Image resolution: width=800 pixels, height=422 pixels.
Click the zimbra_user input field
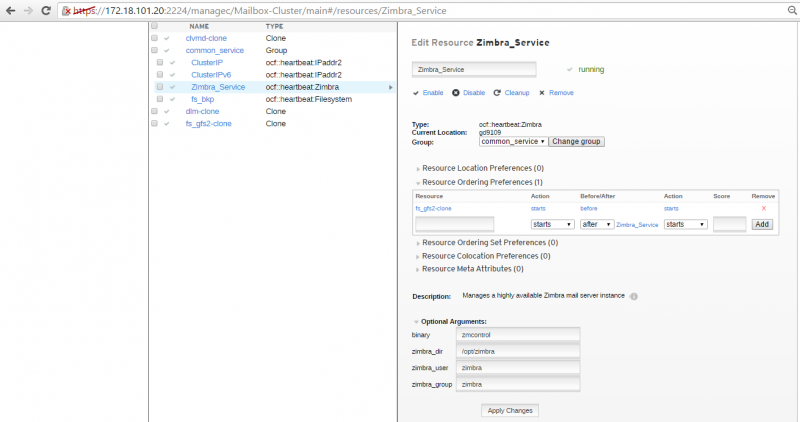[x=518, y=367]
